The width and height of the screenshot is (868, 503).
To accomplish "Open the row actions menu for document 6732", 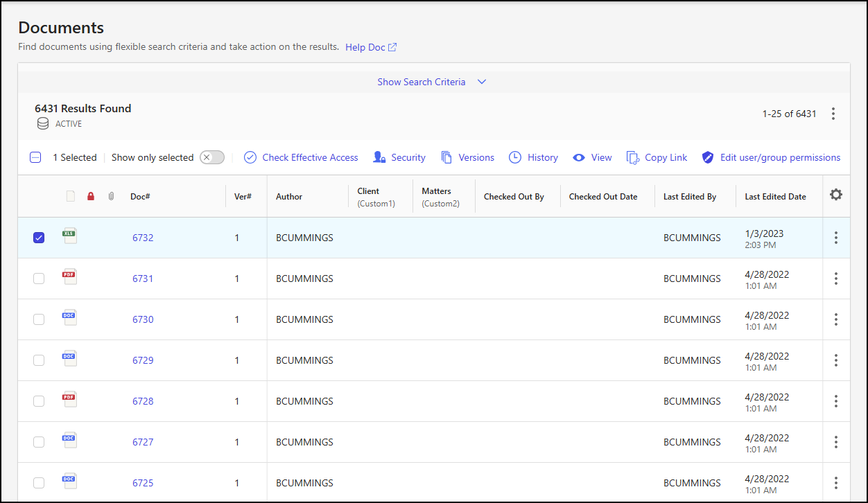I will click(x=836, y=237).
